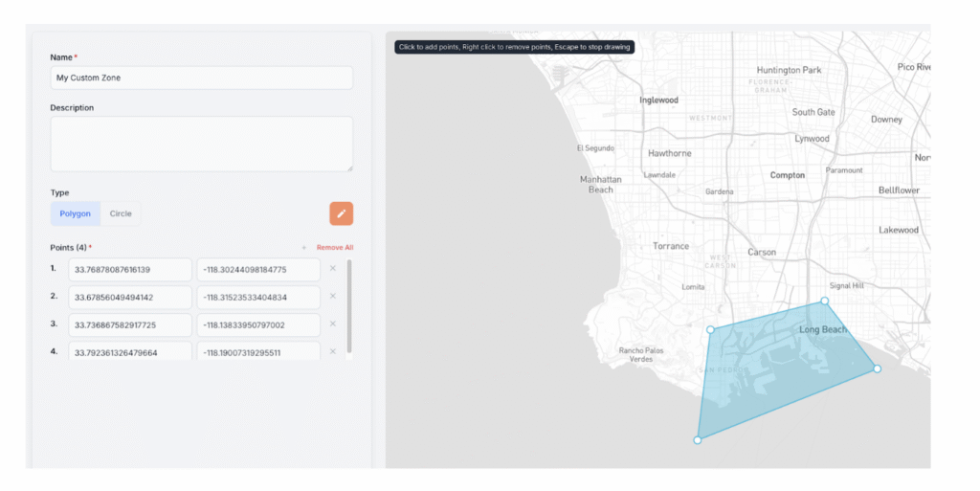Delete point 4 using its X icon
This screenshot has height=491, width=980.
(x=333, y=351)
